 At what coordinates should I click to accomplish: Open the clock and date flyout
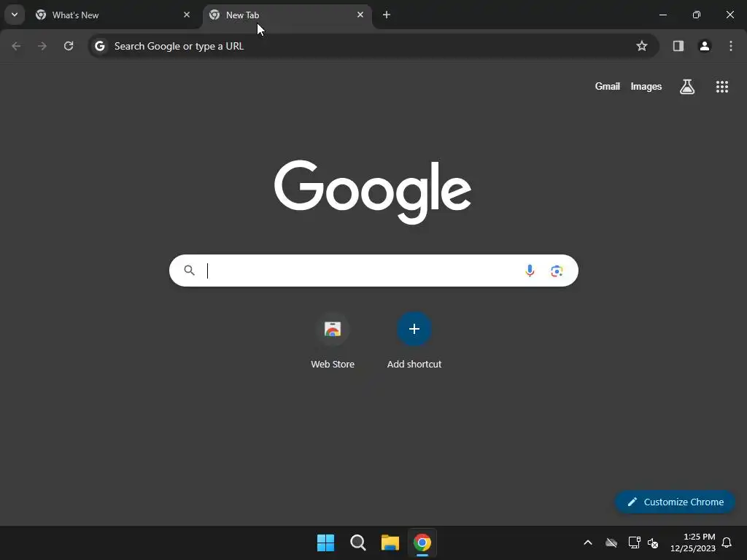point(693,542)
